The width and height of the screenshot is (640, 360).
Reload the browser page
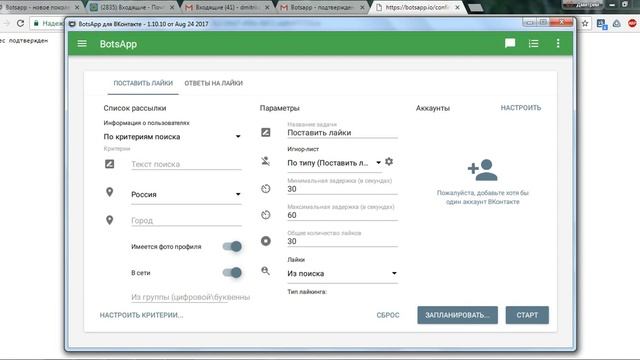coord(20,24)
